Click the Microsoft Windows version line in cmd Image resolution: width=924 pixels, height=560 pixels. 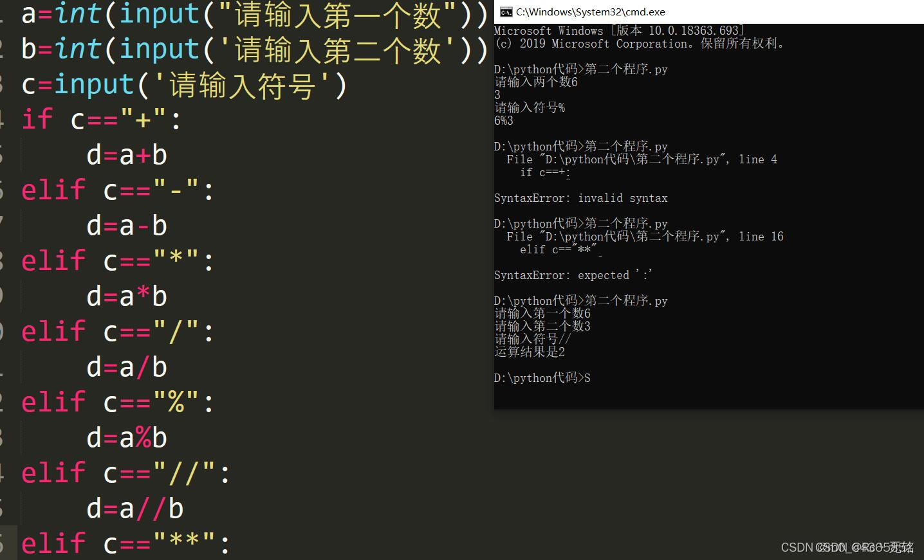pos(619,31)
